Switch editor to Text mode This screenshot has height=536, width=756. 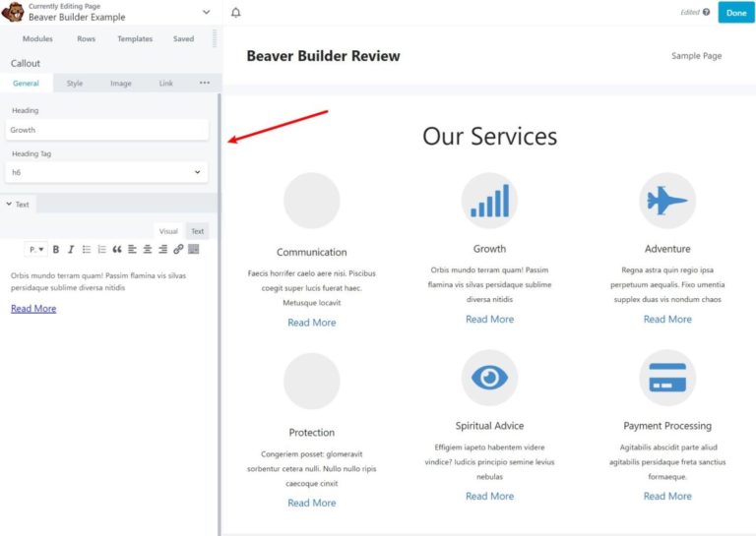click(197, 231)
